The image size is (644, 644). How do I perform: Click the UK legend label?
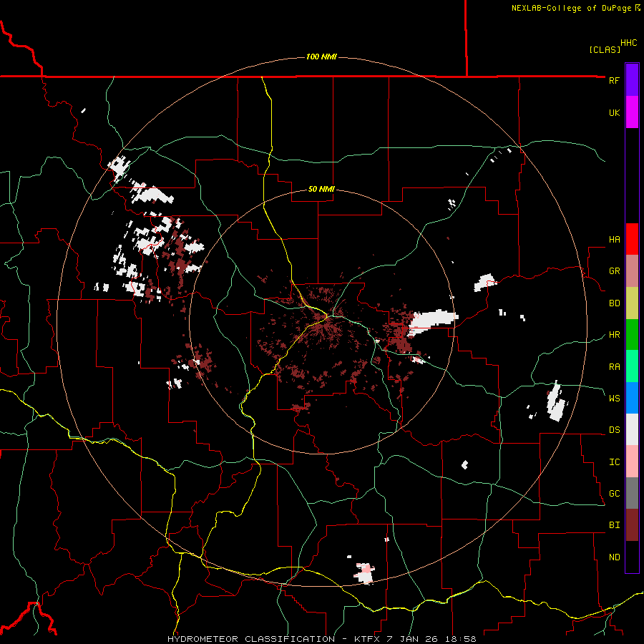pos(614,112)
